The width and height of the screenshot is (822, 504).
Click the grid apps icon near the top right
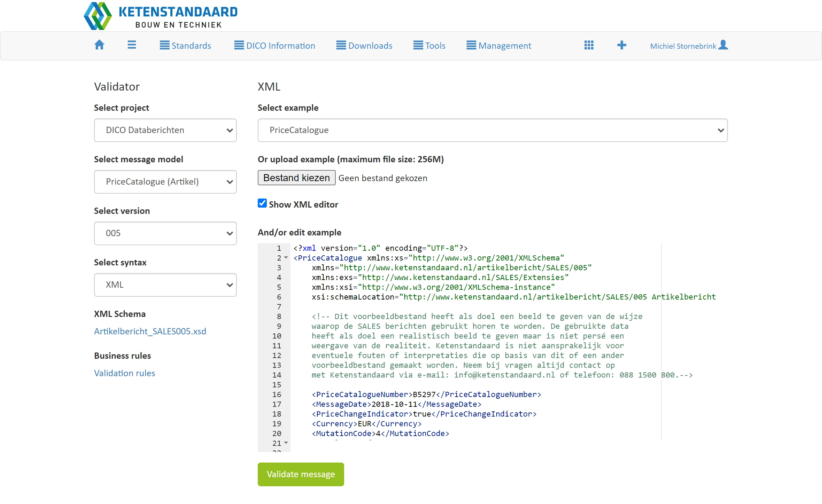point(589,45)
